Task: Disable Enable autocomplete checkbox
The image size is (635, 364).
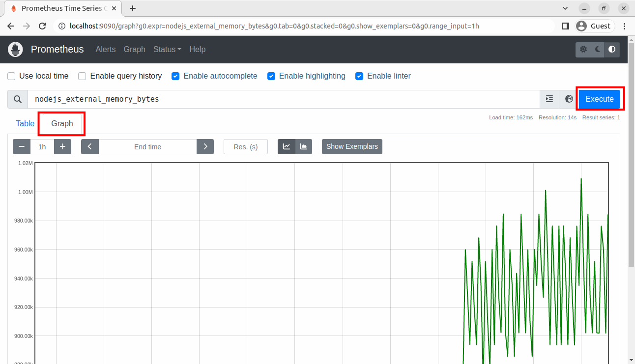Action: pyautogui.click(x=175, y=76)
